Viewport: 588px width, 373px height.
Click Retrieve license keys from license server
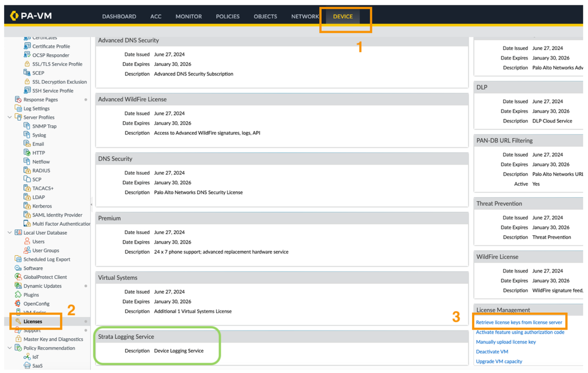(x=519, y=322)
